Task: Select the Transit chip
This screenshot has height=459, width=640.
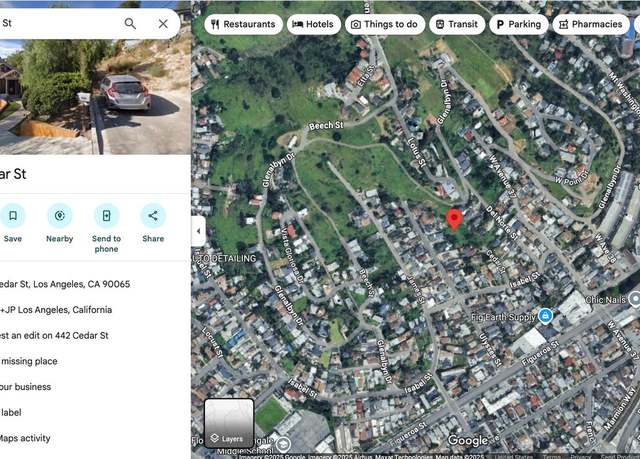Action: pyautogui.click(x=457, y=24)
